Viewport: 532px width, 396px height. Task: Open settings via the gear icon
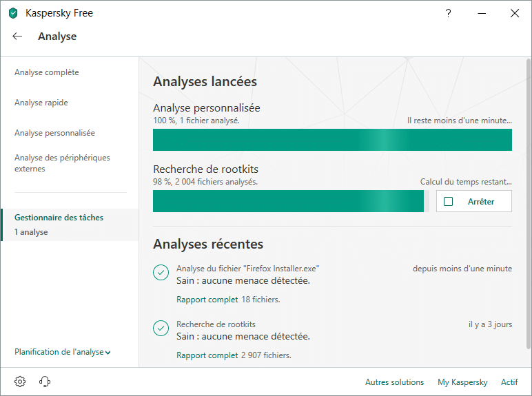point(20,382)
